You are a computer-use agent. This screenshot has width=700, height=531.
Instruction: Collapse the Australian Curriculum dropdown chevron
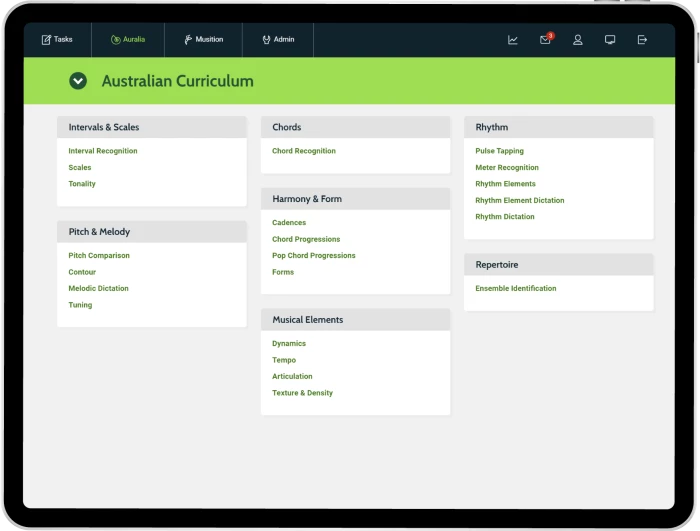(78, 81)
